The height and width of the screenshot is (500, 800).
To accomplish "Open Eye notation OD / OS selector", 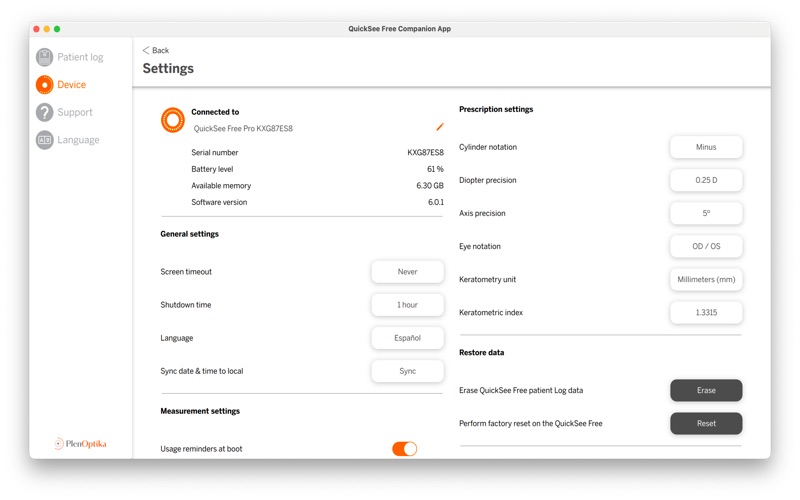I will click(706, 246).
